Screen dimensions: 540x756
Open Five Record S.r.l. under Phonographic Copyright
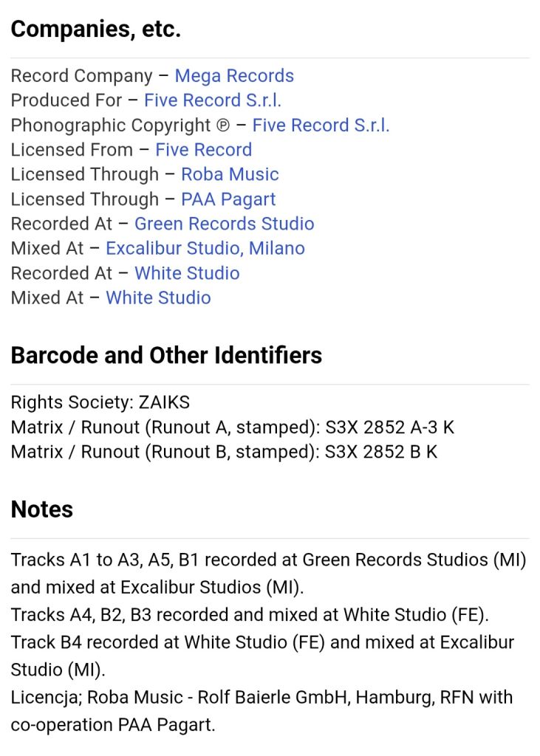point(321,126)
